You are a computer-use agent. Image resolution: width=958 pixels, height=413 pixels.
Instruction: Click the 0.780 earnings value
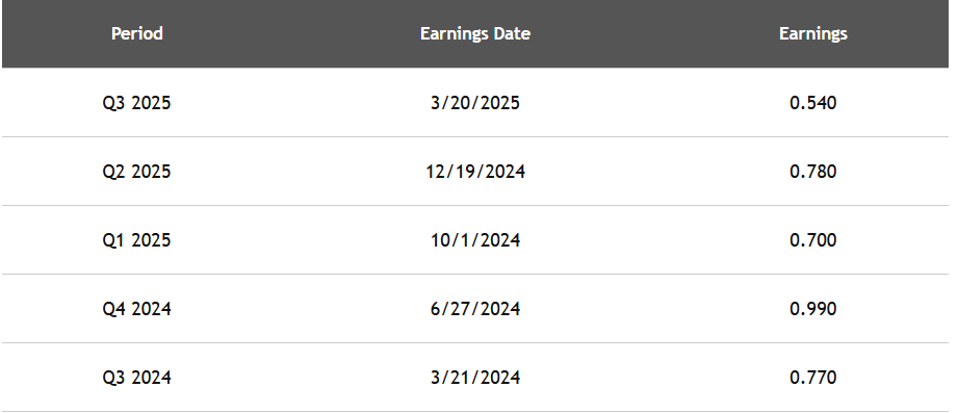click(813, 171)
